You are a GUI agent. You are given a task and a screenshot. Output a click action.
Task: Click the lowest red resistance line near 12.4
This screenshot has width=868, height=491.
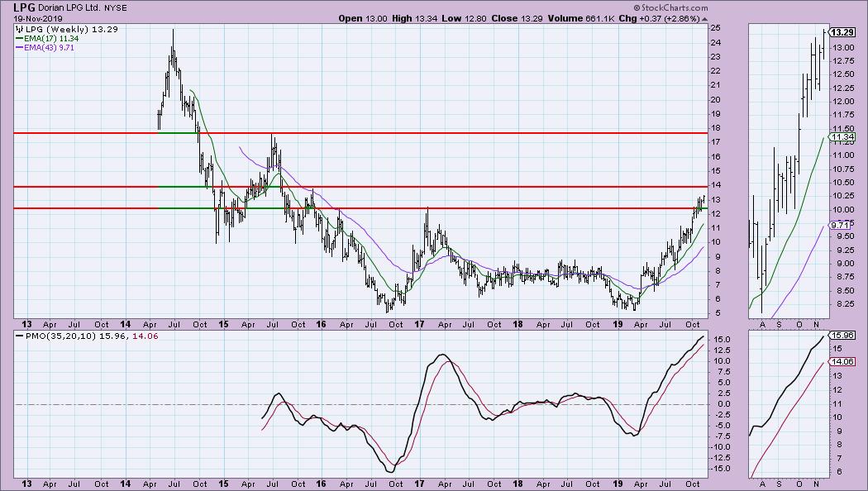pos(360,208)
